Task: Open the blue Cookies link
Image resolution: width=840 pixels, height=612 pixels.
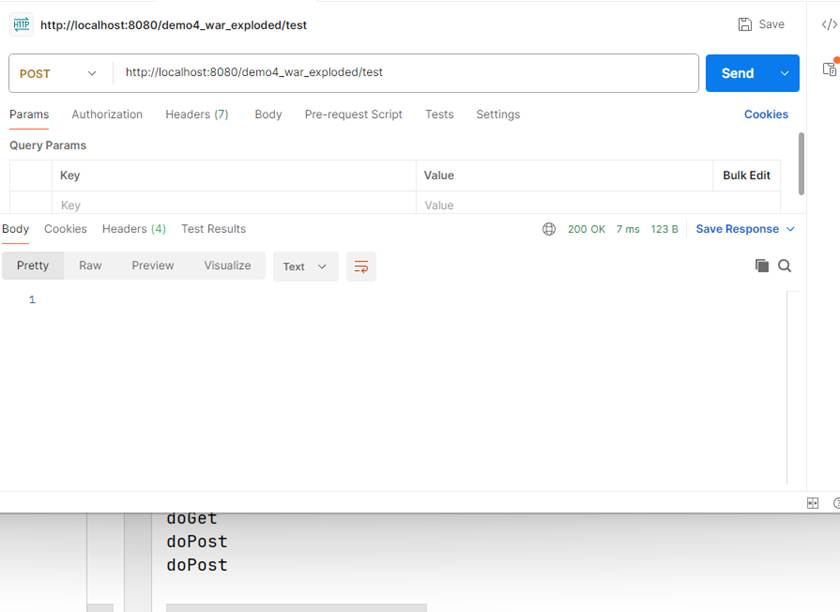Action: pyautogui.click(x=766, y=114)
